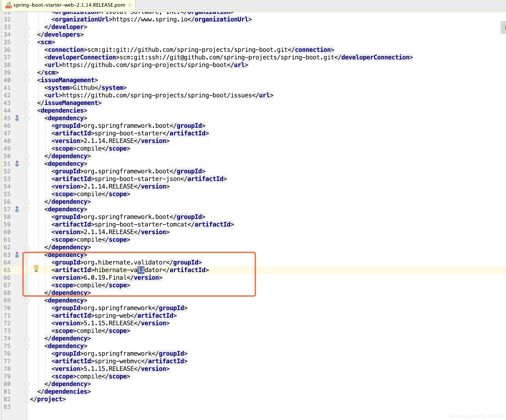Toggle fold on scm block at line 35
506x420 pixels.
pos(27,42)
